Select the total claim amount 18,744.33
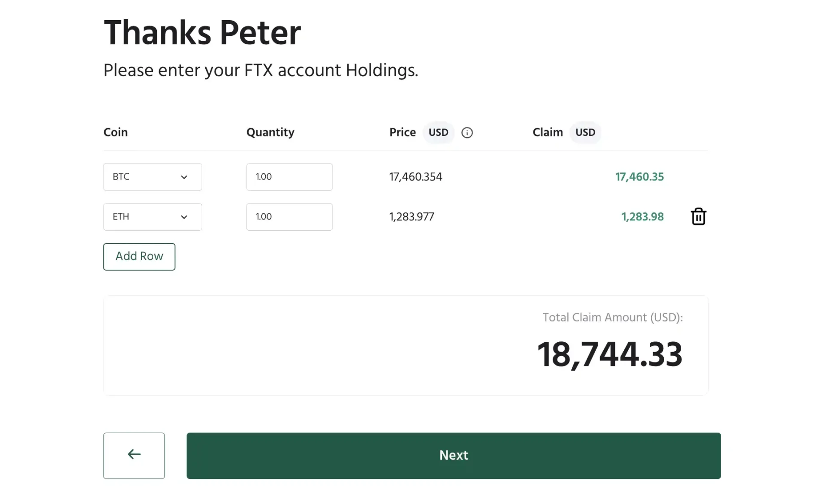 tap(610, 355)
